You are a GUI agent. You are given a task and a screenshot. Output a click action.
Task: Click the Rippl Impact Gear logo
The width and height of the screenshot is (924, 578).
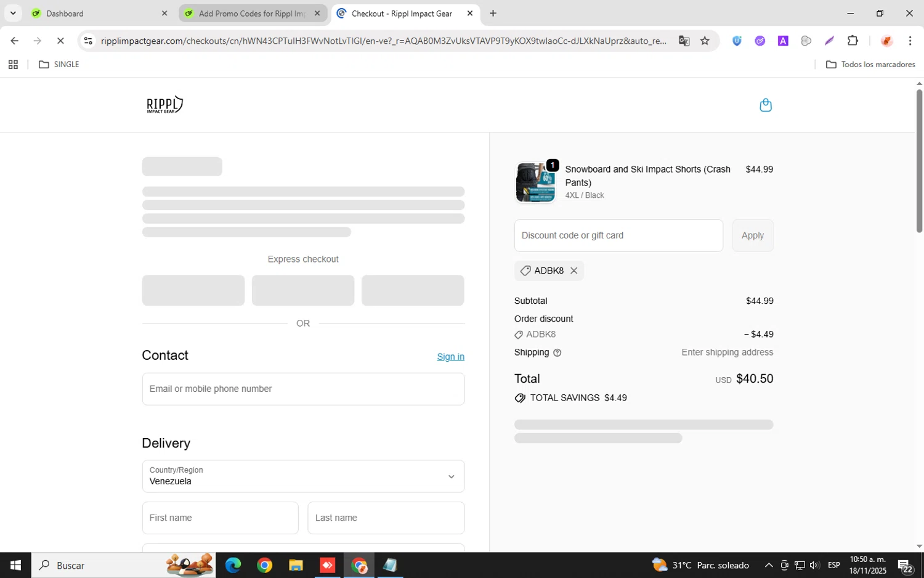tap(164, 105)
